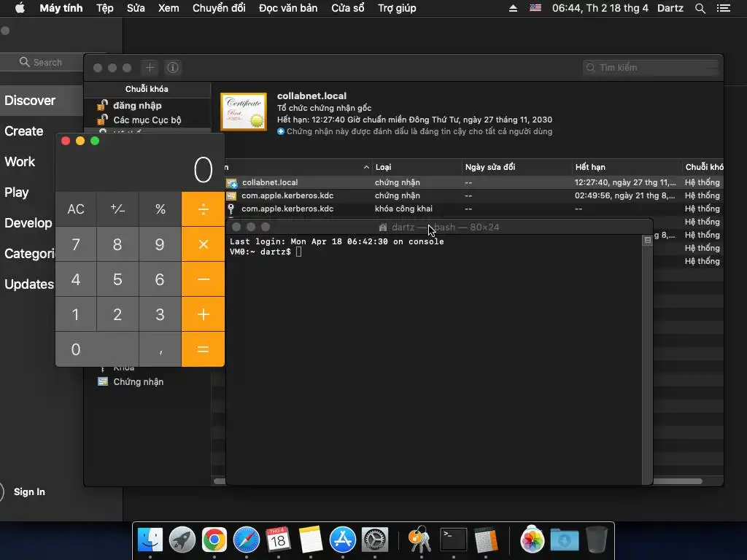Open App Store icon in Dock
Viewport: 747px width, 560px height.
coord(343,540)
